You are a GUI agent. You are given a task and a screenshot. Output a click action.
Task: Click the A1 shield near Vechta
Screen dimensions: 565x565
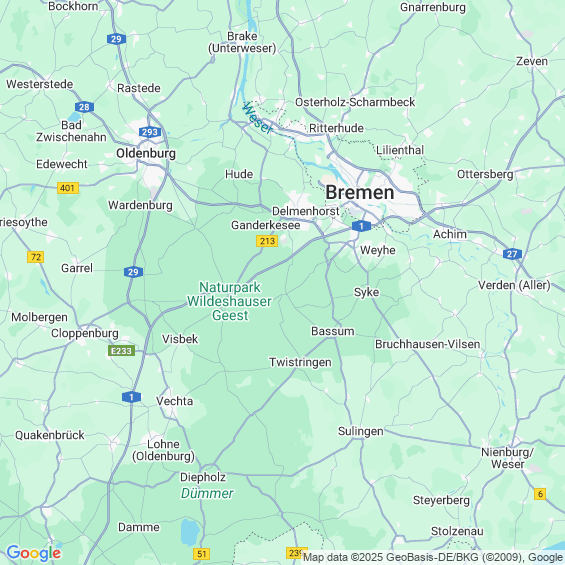[x=132, y=397]
